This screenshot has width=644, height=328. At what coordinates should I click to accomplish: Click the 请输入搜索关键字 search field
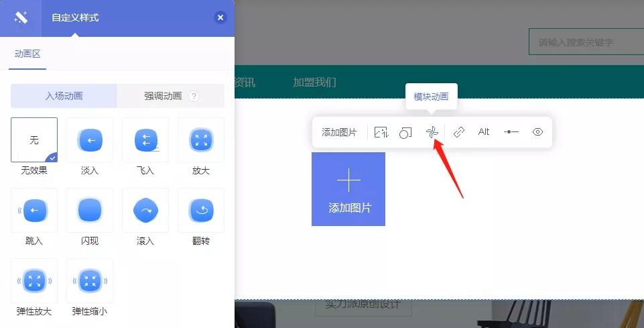[x=586, y=42]
